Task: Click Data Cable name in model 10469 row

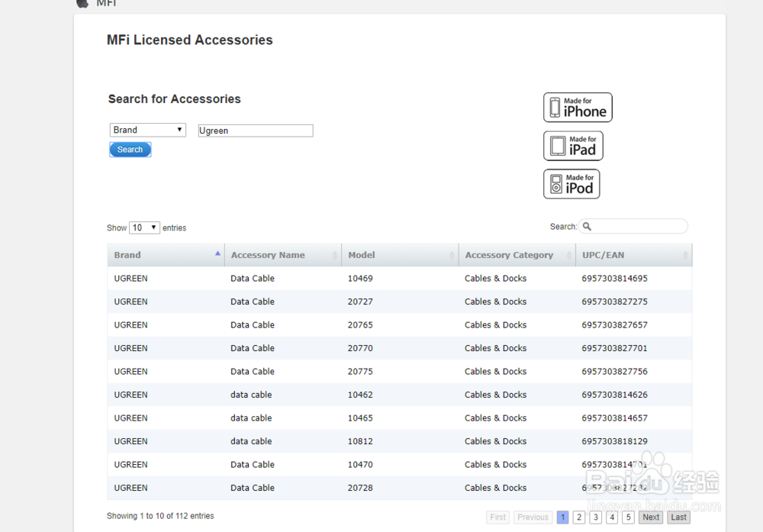Action: 253,279
